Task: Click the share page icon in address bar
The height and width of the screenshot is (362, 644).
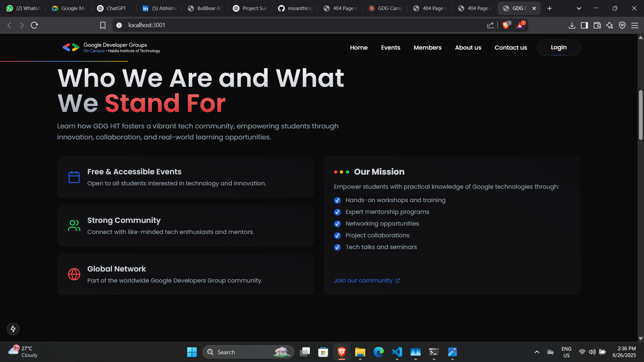Action: 490,25
